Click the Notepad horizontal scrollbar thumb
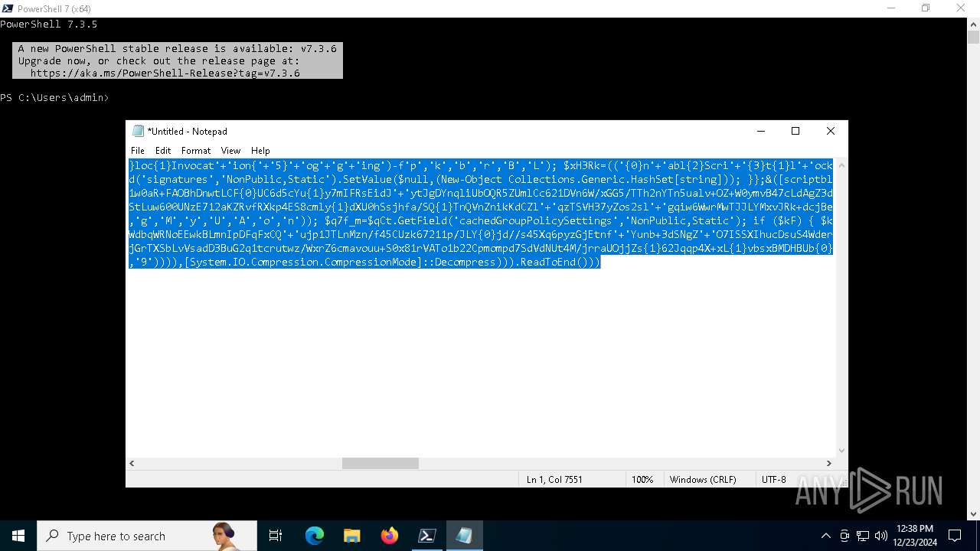This screenshot has height=551, width=980. click(x=381, y=463)
